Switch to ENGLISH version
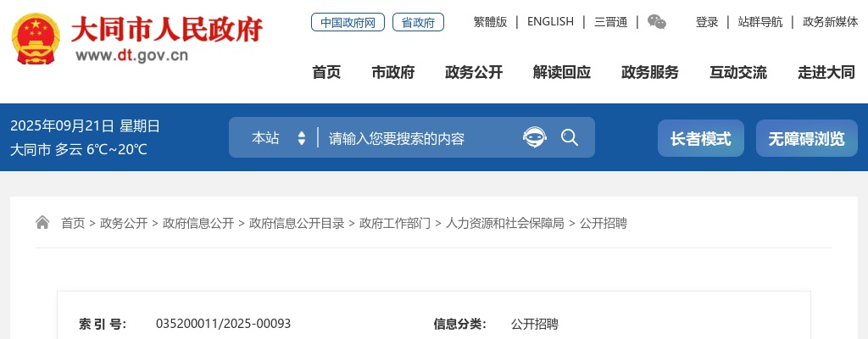This screenshot has width=868, height=339. click(550, 22)
